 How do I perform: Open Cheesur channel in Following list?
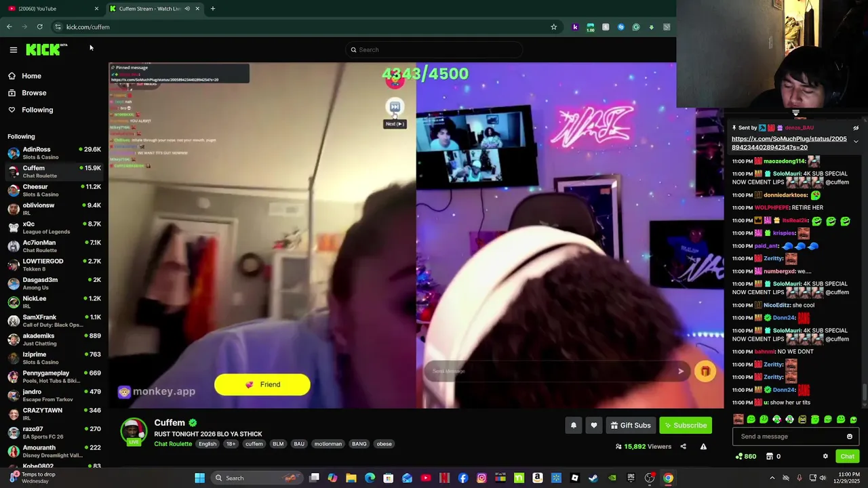[x=54, y=190]
